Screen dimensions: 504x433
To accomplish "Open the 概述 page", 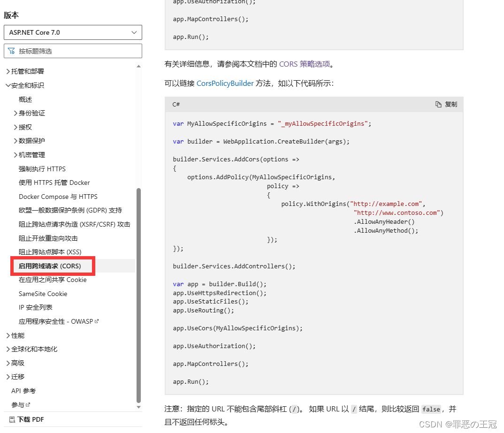I will pos(25,99).
